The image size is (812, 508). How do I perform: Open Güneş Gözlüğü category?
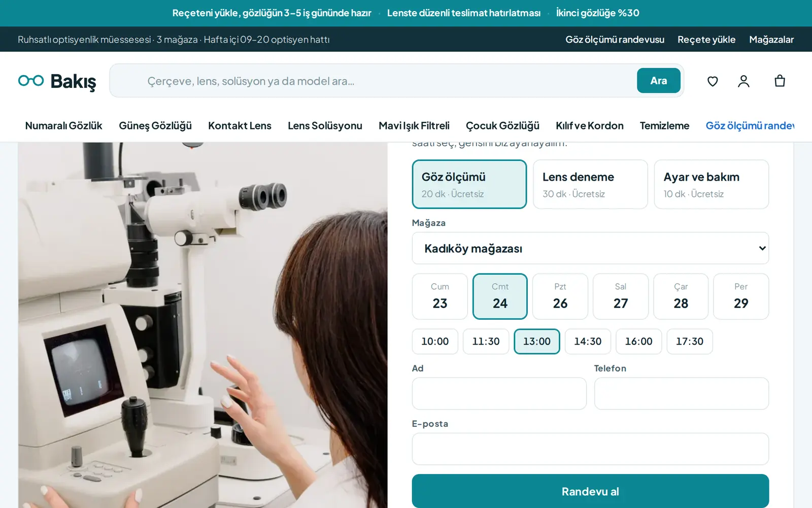click(x=155, y=126)
